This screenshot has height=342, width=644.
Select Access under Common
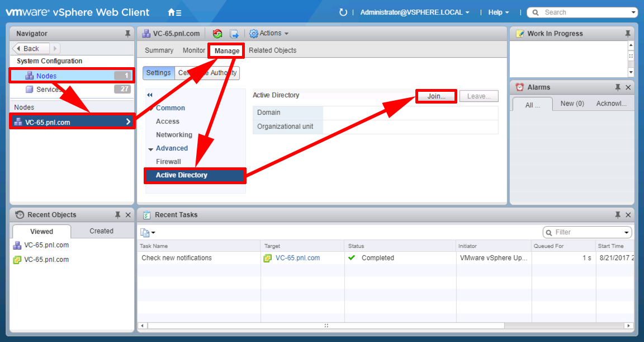coord(168,121)
